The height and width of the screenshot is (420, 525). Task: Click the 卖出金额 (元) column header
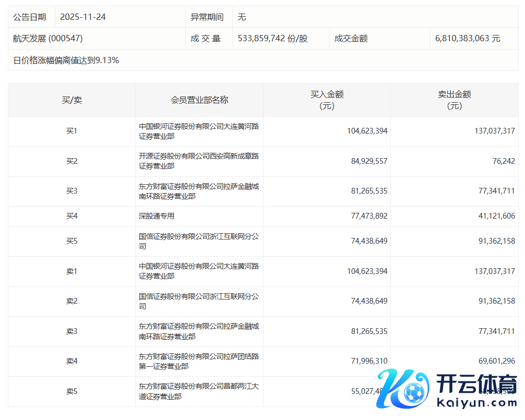pos(454,100)
